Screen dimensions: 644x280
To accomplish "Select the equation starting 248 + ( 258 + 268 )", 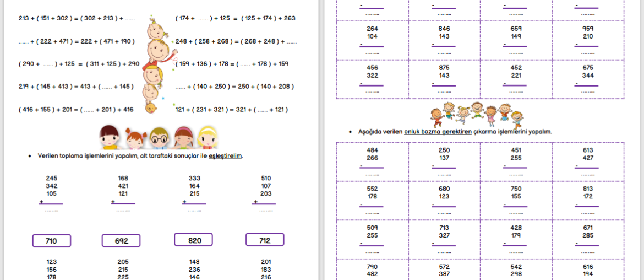I will 236,41.
